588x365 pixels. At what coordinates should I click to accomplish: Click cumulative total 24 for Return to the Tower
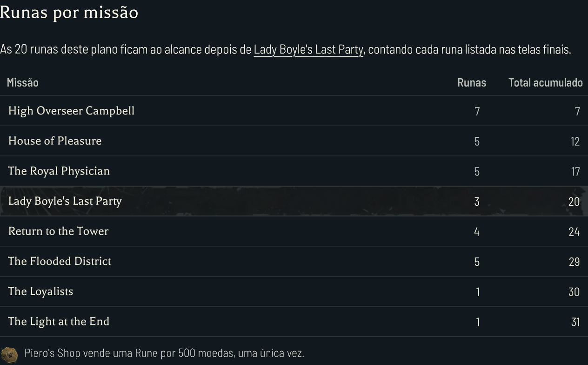[x=574, y=232]
